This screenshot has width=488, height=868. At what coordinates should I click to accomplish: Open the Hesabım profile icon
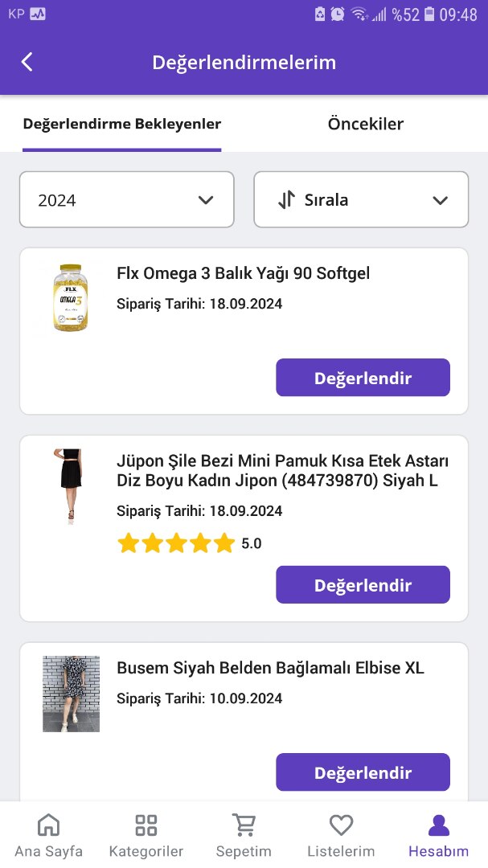pos(438,825)
